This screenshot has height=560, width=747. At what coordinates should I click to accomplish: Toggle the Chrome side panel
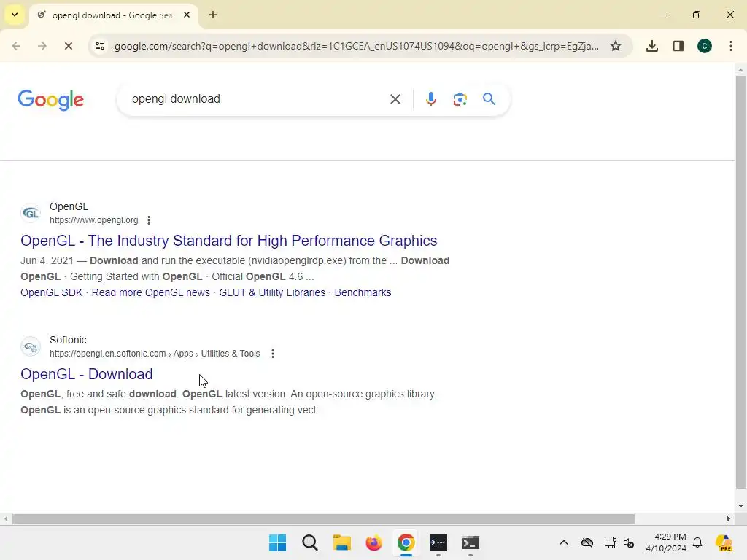click(678, 46)
